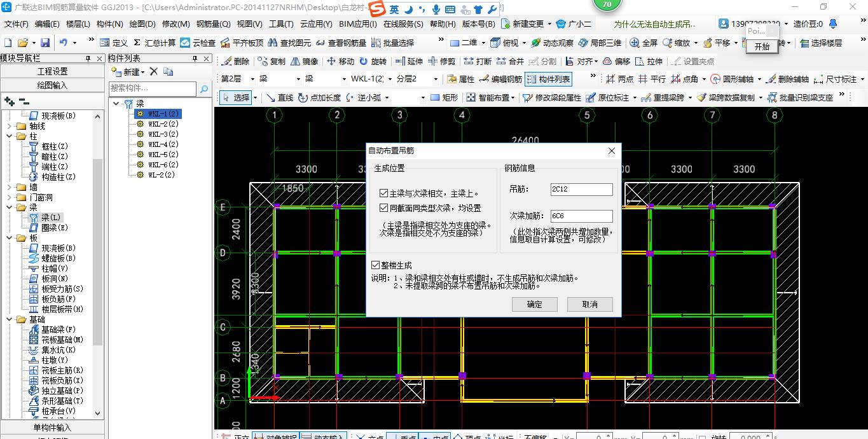
Task: Click 全屏 full screen view
Action: tap(644, 43)
